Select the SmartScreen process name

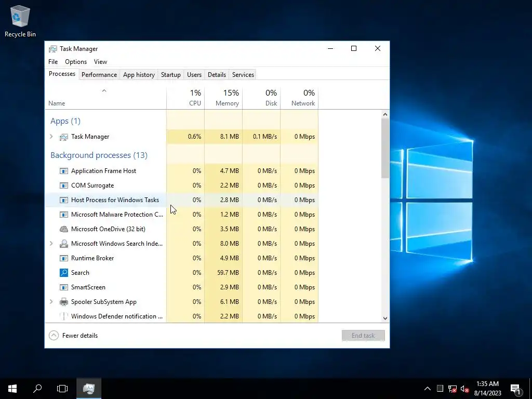88,287
